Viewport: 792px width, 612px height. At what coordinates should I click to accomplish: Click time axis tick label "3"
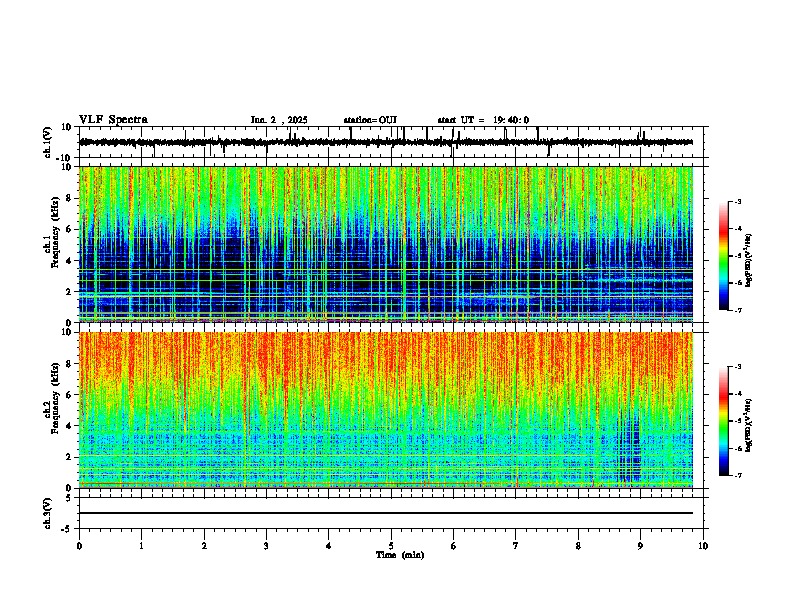tap(266, 546)
